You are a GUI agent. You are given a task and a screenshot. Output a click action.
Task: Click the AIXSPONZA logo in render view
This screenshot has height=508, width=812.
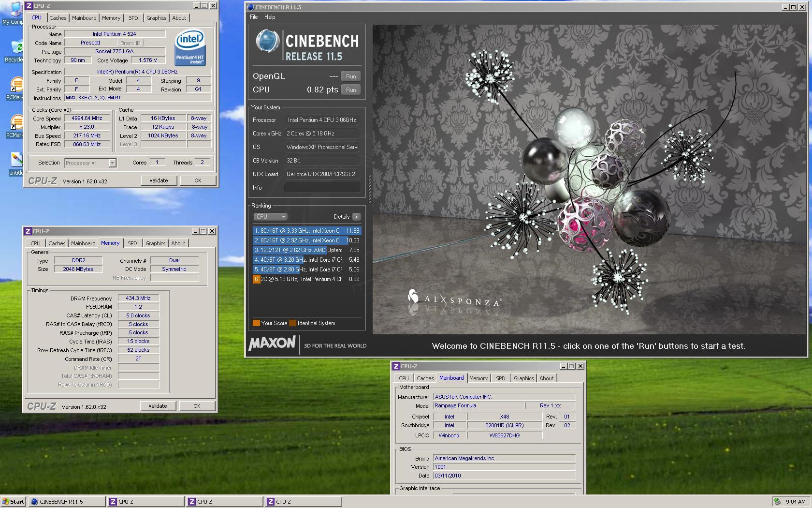pos(454,299)
